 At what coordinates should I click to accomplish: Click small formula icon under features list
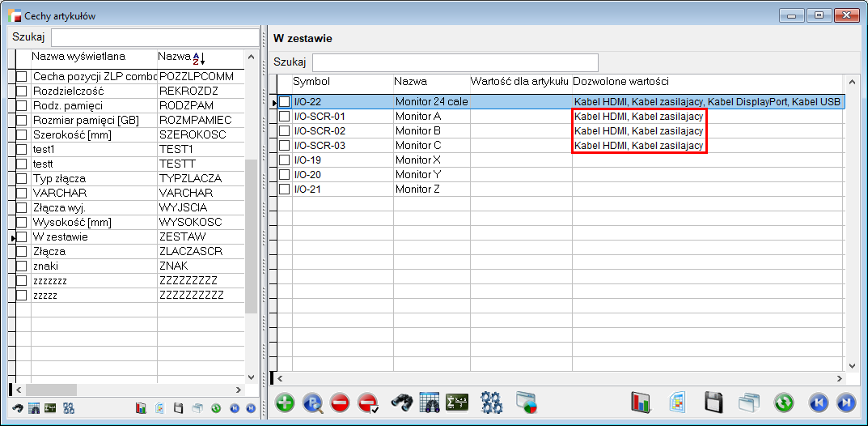pyautogui.click(x=50, y=408)
